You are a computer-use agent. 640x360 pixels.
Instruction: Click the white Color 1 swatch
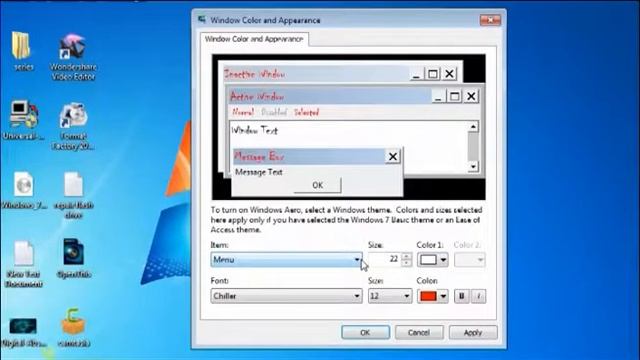(x=429, y=260)
